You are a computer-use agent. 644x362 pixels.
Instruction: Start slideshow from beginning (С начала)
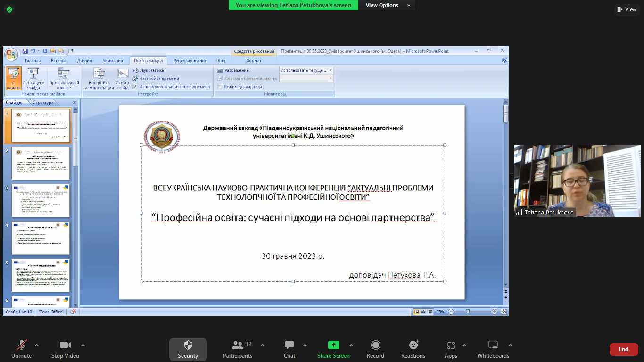[x=14, y=78]
